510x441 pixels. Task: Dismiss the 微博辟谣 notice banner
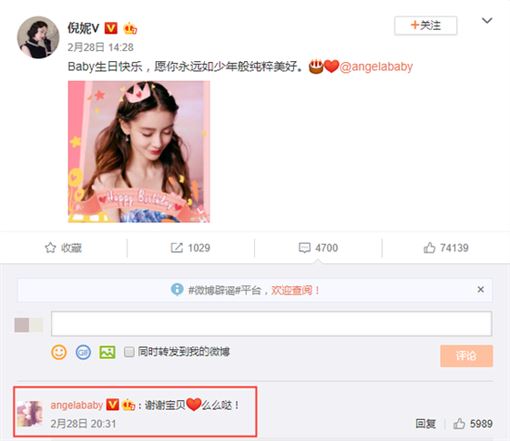[481, 289]
